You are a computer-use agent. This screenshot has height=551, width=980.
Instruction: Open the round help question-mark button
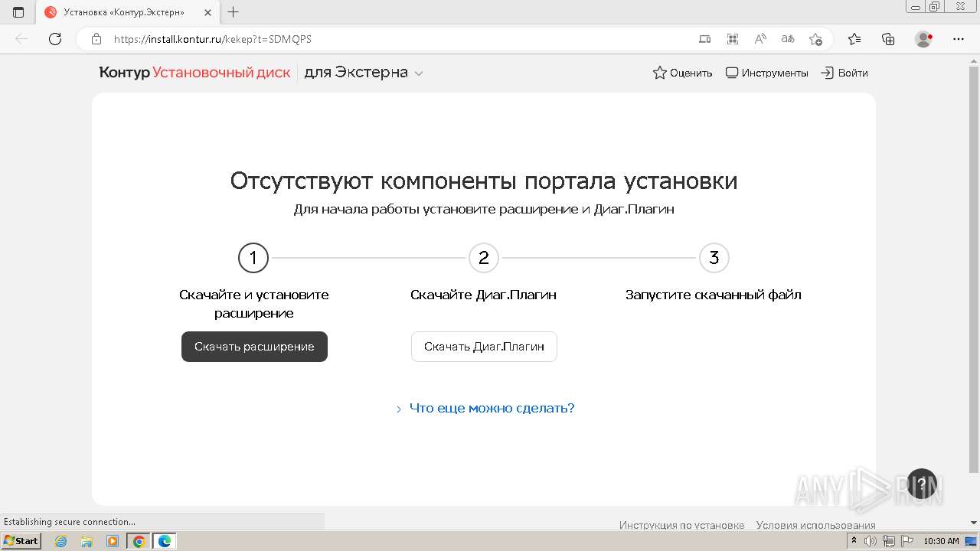922,484
